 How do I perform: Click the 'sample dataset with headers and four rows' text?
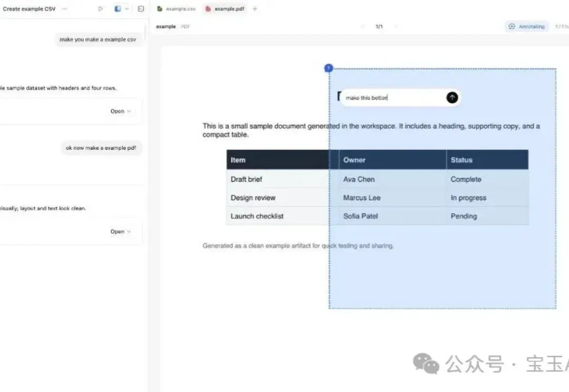[58, 88]
